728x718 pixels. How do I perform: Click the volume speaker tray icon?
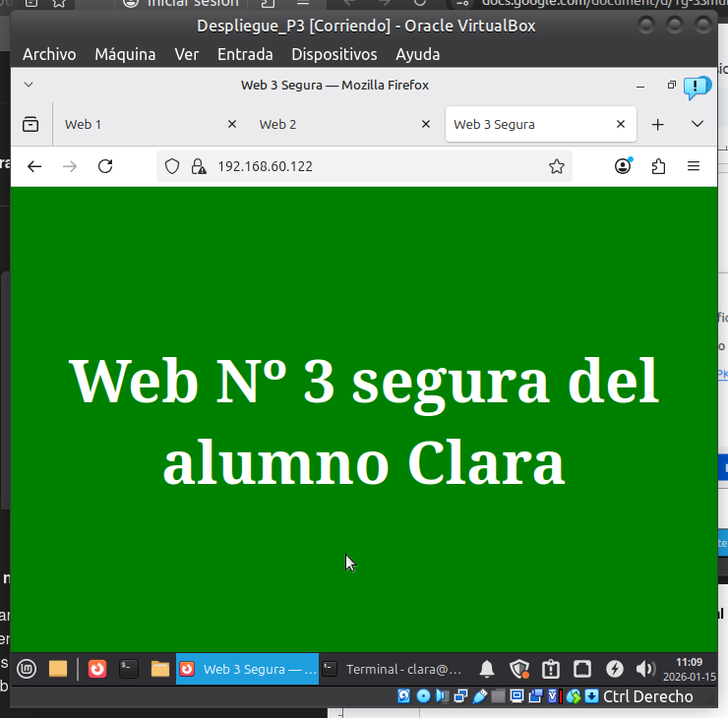tap(645, 669)
